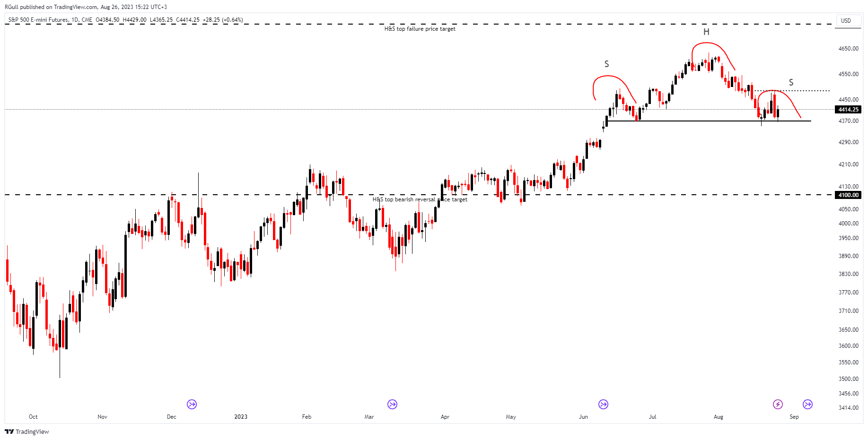Click the 1D interval label
The image size is (868, 440).
coord(75,20)
